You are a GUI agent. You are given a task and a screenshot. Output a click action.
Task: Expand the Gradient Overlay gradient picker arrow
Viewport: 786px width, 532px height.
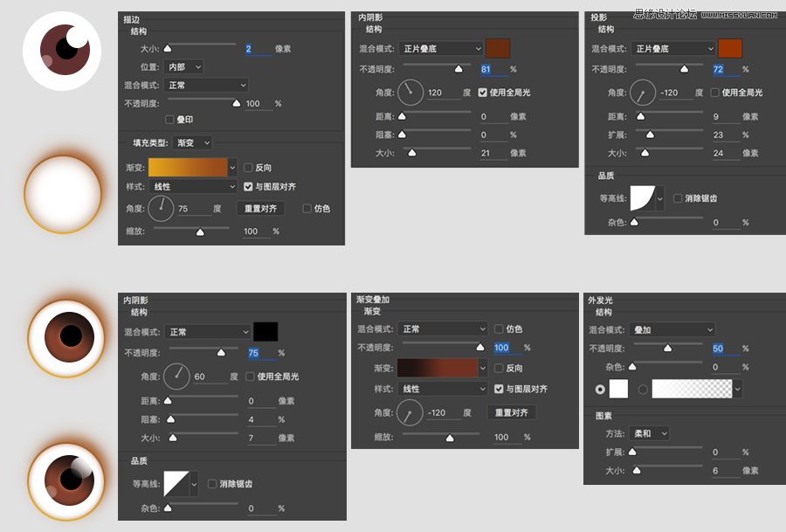coord(483,368)
